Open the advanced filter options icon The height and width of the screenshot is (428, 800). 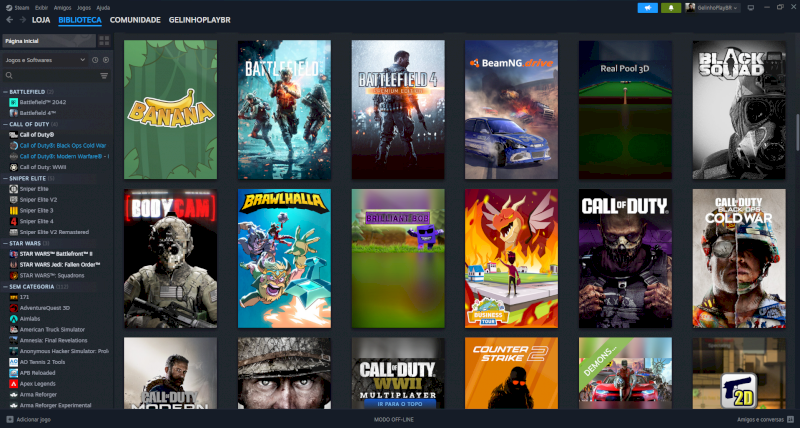(x=104, y=75)
